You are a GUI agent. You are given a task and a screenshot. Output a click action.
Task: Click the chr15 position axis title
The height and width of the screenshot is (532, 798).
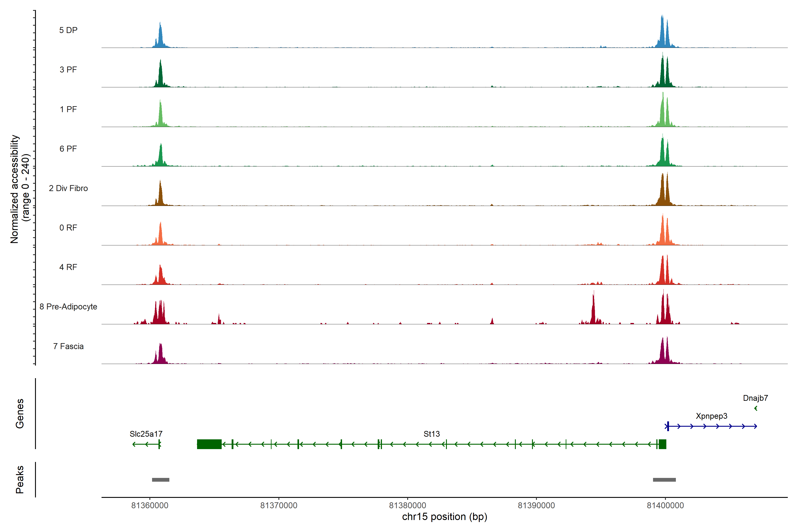click(444, 517)
